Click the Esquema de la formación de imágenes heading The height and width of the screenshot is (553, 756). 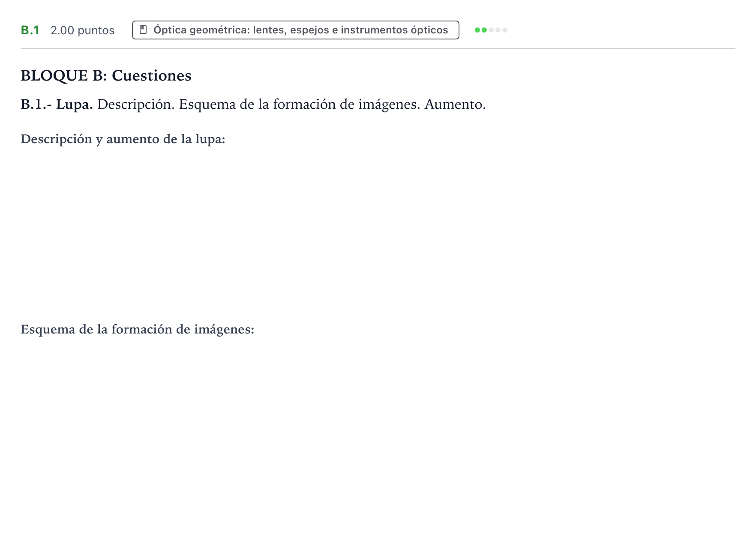pos(138,329)
